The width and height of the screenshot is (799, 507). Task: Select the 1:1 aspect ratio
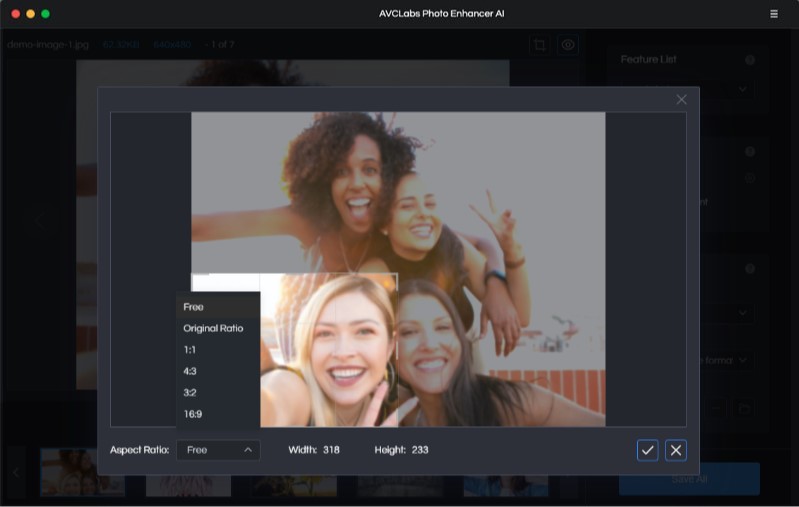218,350
